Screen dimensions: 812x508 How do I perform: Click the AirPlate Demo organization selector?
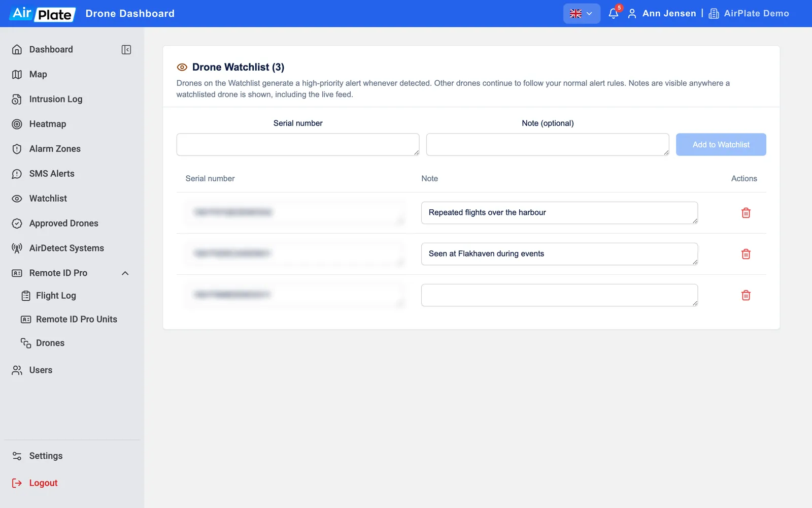coord(749,14)
